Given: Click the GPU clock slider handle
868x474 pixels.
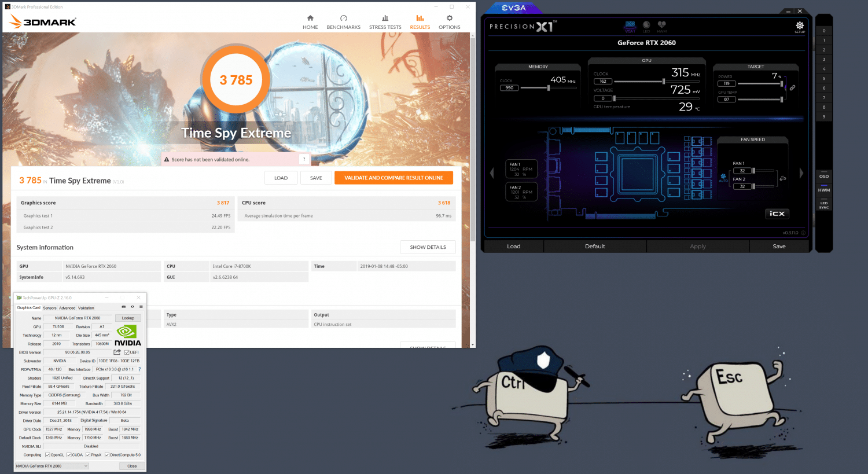Looking at the screenshot, I should (x=663, y=82).
